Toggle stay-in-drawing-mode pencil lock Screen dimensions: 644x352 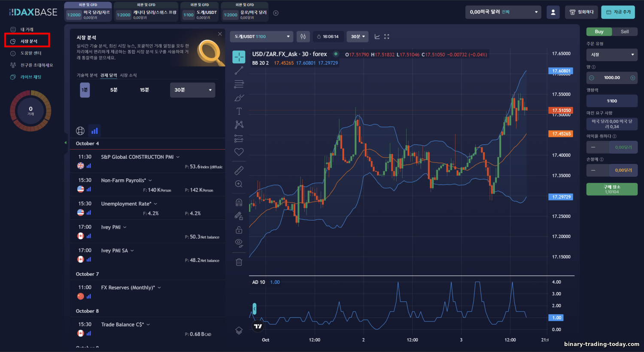pyautogui.click(x=239, y=216)
